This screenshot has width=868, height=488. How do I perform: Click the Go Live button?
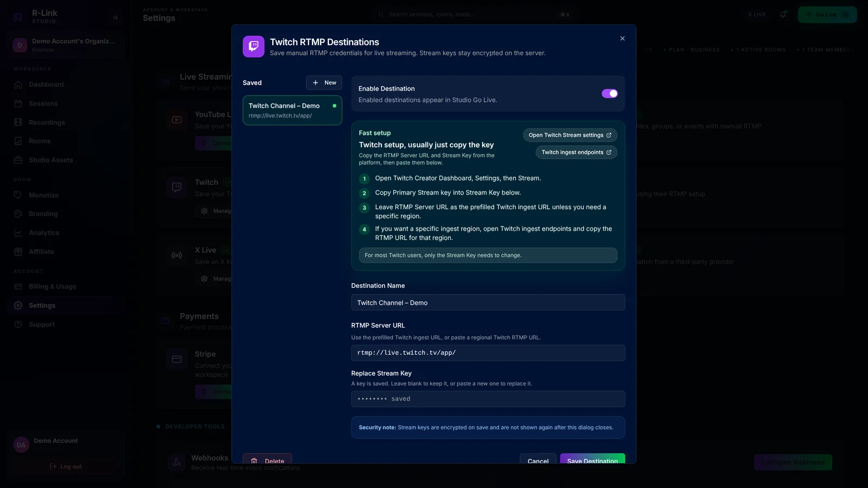click(827, 15)
